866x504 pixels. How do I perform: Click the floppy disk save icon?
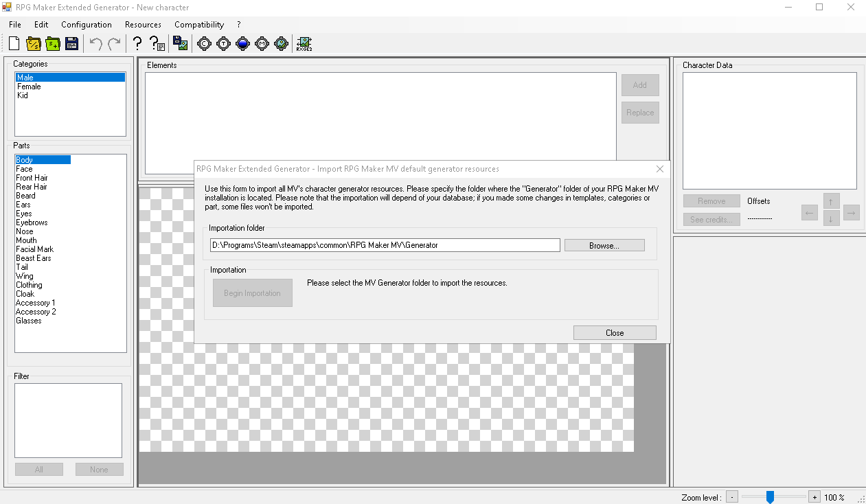[72, 44]
